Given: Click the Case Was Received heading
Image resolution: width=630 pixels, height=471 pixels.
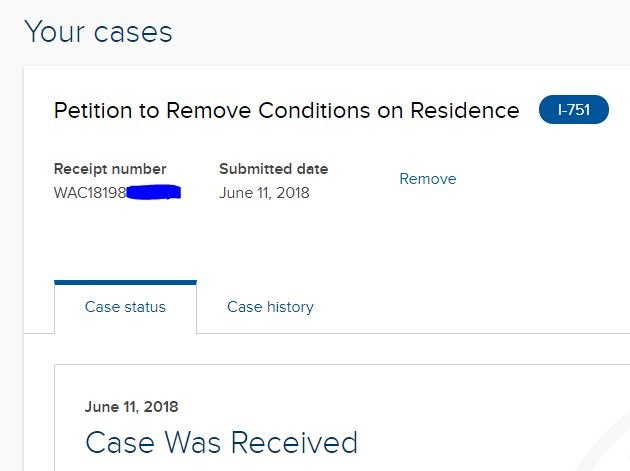Looking at the screenshot, I should (x=221, y=442).
